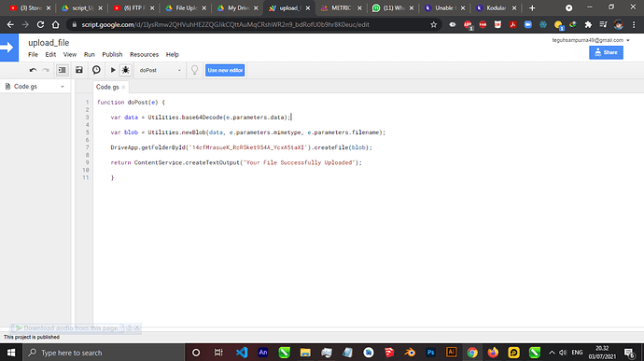Click the undo arrow in the toolbar
The height and width of the screenshot is (361, 644).
click(34, 70)
